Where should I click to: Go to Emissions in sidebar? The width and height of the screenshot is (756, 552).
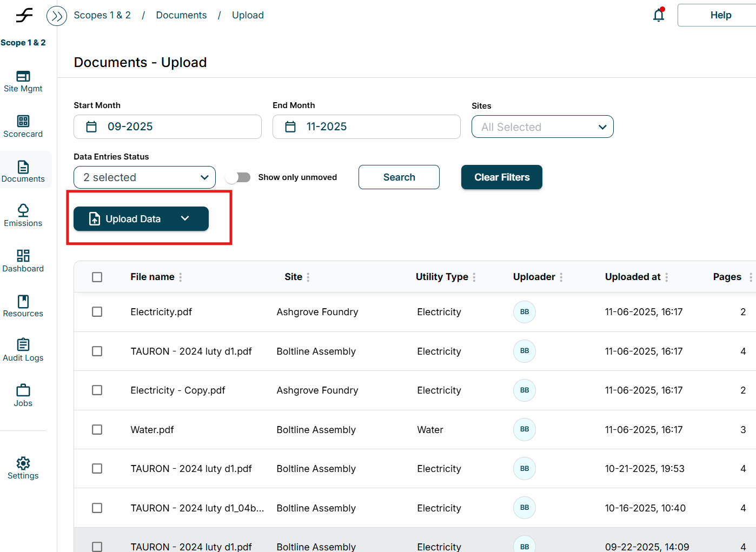pyautogui.click(x=23, y=216)
